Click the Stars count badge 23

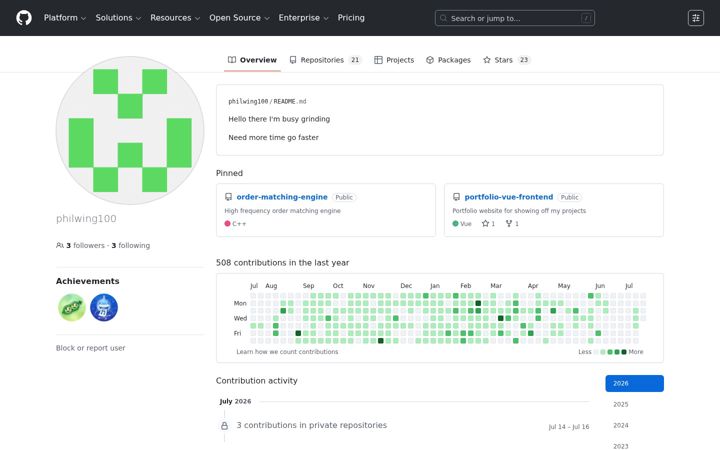tap(524, 60)
